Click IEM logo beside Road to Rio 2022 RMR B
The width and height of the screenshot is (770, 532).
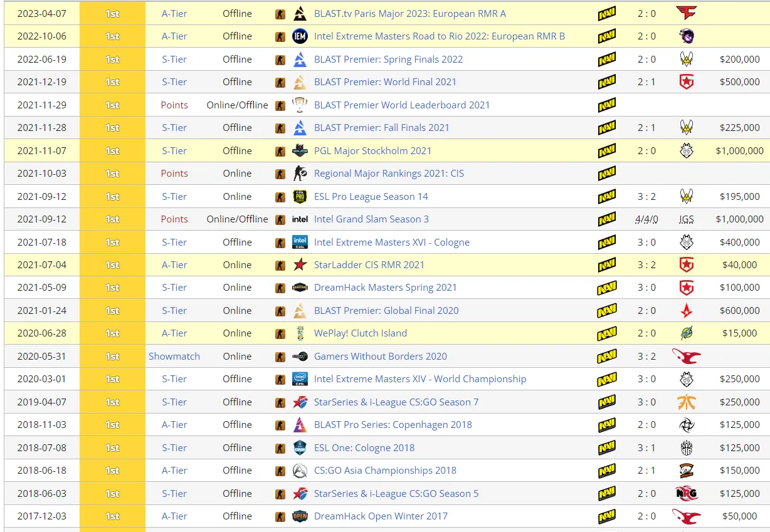[x=300, y=36]
